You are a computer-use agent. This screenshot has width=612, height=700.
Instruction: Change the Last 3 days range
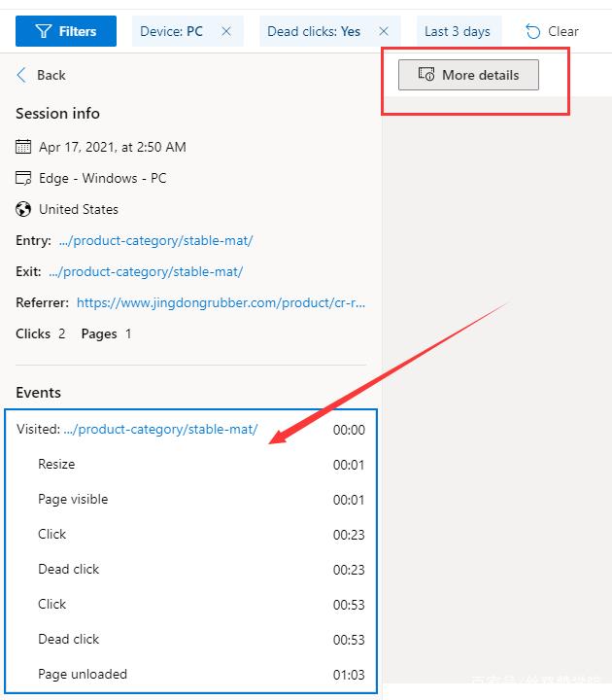click(x=458, y=31)
